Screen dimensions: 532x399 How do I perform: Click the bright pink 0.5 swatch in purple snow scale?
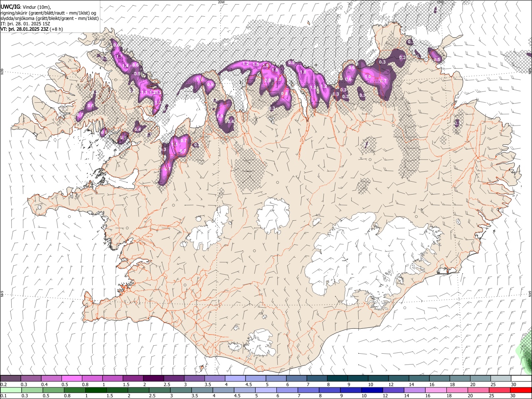tap(71, 379)
